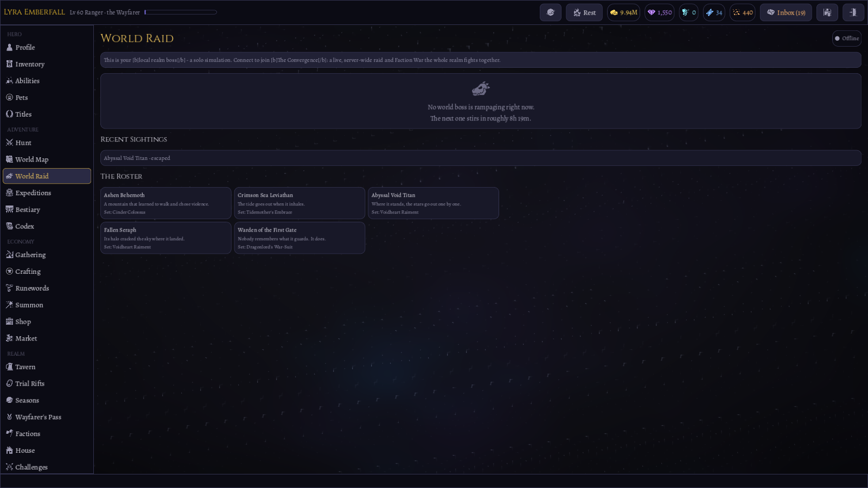Click the blue ticket counter showing 34
The image size is (868, 488).
[x=714, y=12]
